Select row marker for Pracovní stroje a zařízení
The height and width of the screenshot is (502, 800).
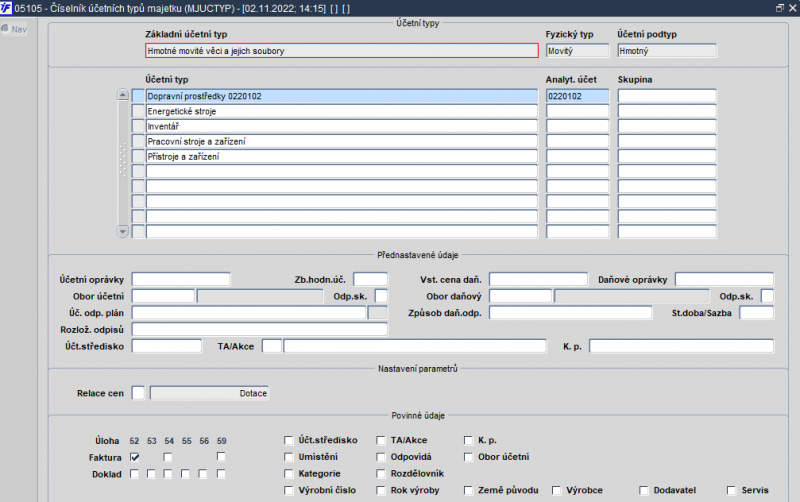point(138,141)
